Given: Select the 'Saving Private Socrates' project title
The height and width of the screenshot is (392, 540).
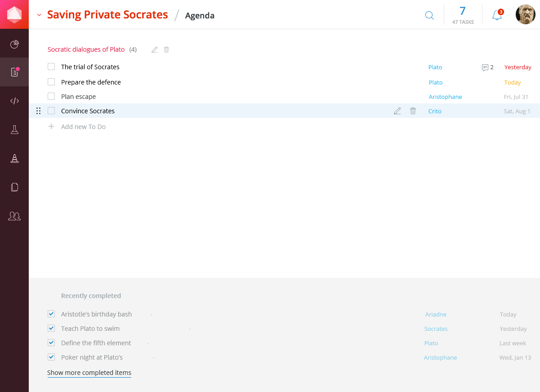Looking at the screenshot, I should [107, 14].
